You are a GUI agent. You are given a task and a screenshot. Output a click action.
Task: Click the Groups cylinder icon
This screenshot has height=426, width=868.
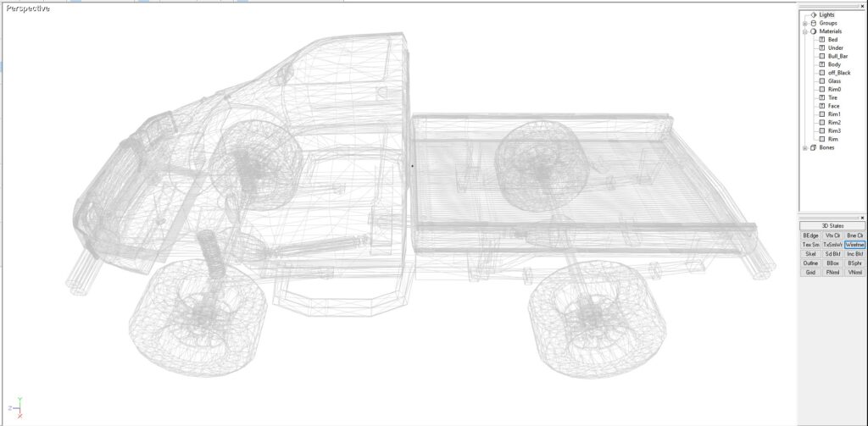813,23
